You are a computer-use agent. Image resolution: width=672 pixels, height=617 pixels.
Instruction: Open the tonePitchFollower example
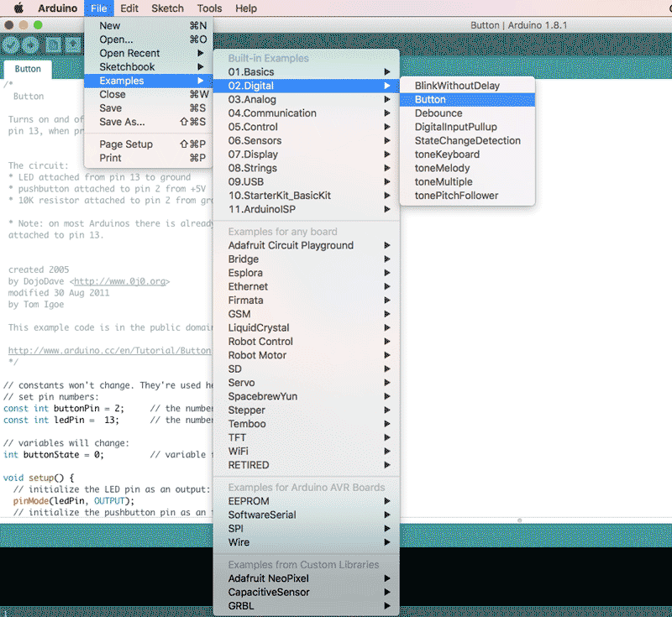(467, 196)
